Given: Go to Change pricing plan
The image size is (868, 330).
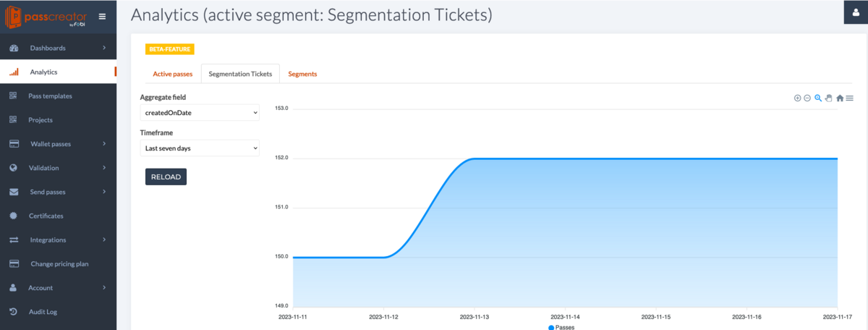Looking at the screenshot, I should (x=59, y=264).
